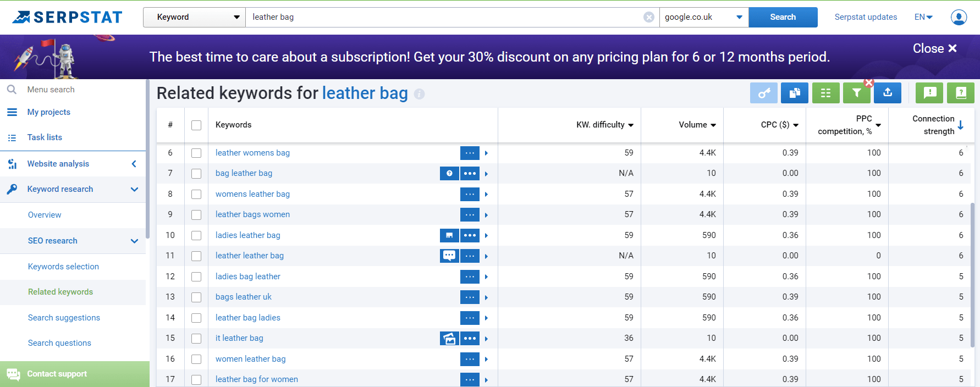
Task: Open three-dots menu for women leather bag
Action: pos(470,359)
